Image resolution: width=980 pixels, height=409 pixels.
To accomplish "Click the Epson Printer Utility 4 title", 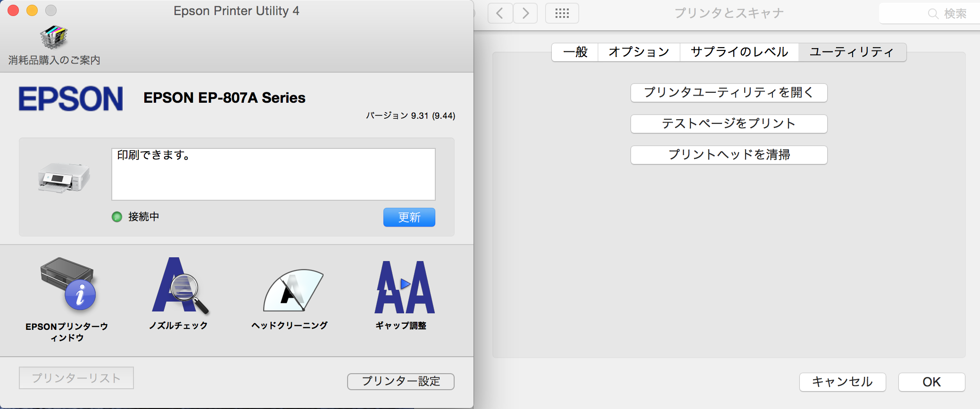I will pyautogui.click(x=236, y=11).
